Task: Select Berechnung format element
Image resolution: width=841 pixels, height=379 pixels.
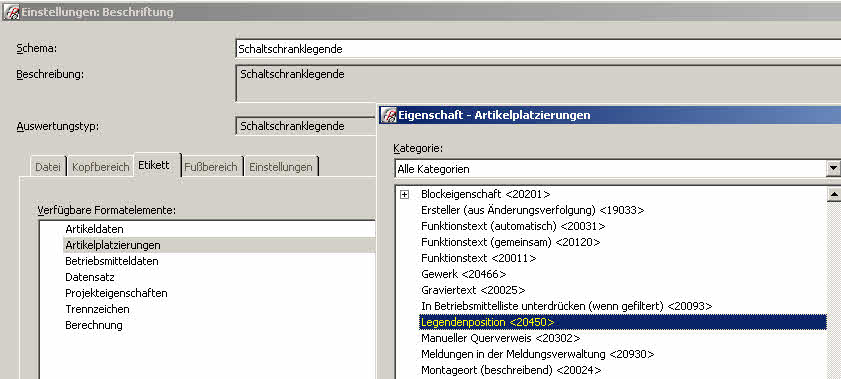Action: [x=94, y=325]
